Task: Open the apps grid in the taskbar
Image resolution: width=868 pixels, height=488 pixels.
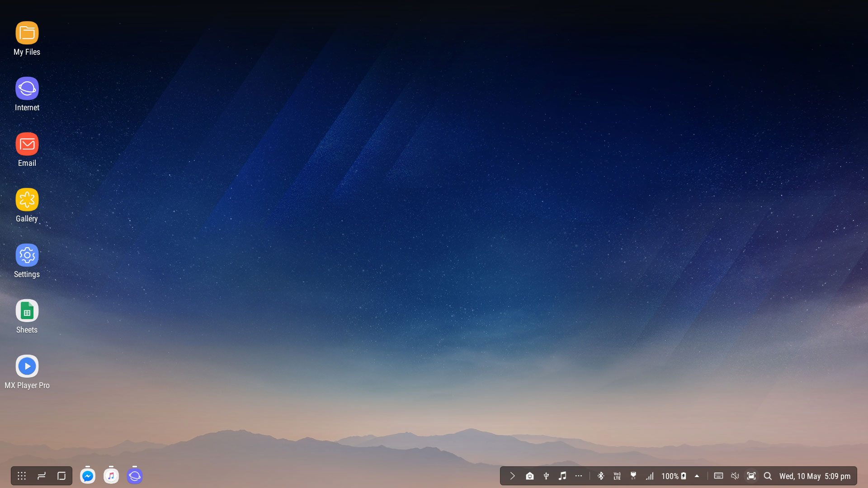Action: [x=22, y=476]
